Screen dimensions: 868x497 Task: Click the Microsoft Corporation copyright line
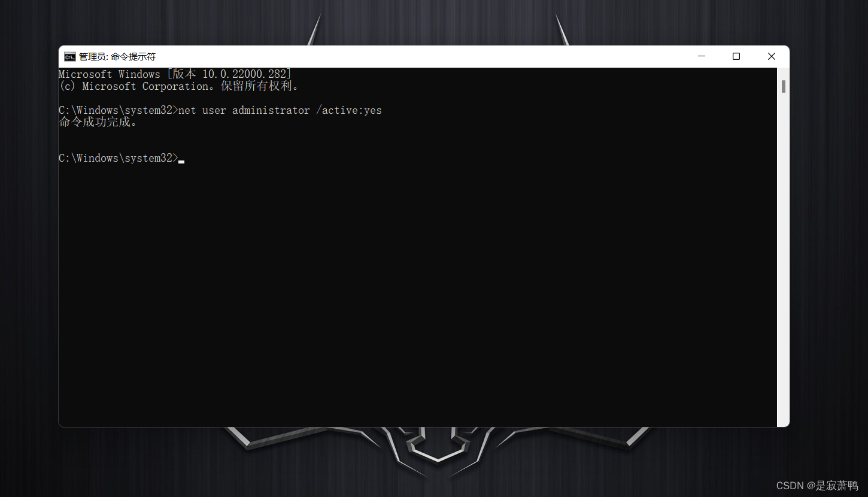click(178, 86)
